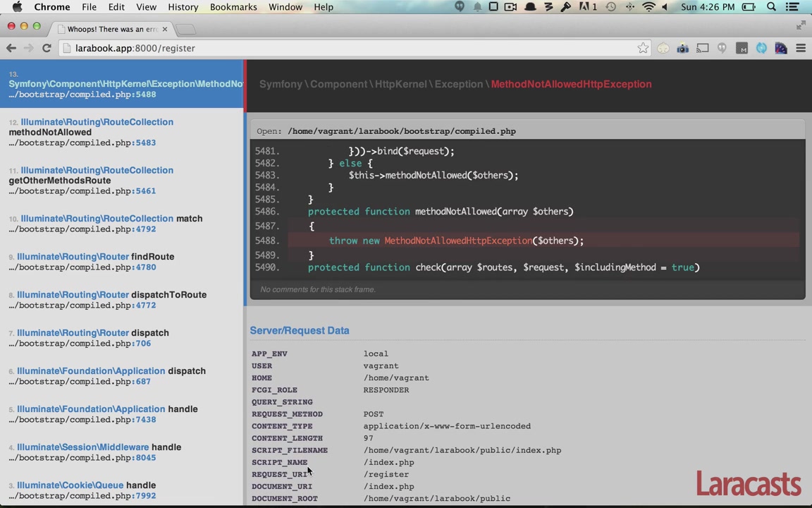Select stack frame 5 Application handle

122,414
